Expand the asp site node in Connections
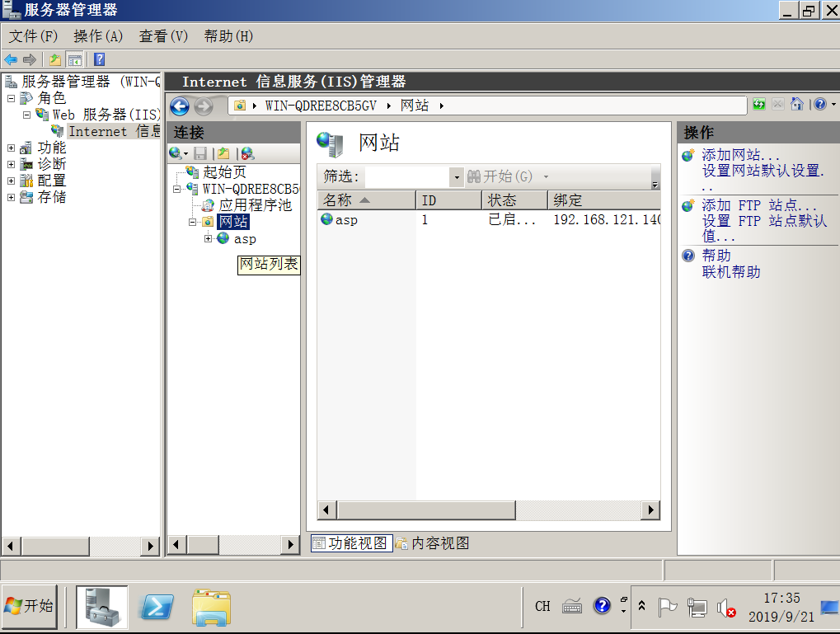Viewport: 840px width, 634px height. pyautogui.click(x=209, y=239)
